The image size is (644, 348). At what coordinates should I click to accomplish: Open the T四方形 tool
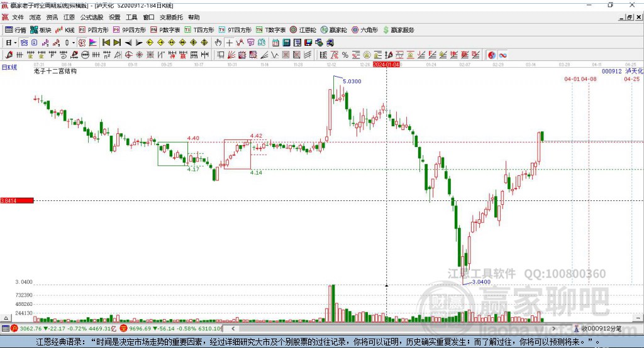(199, 30)
